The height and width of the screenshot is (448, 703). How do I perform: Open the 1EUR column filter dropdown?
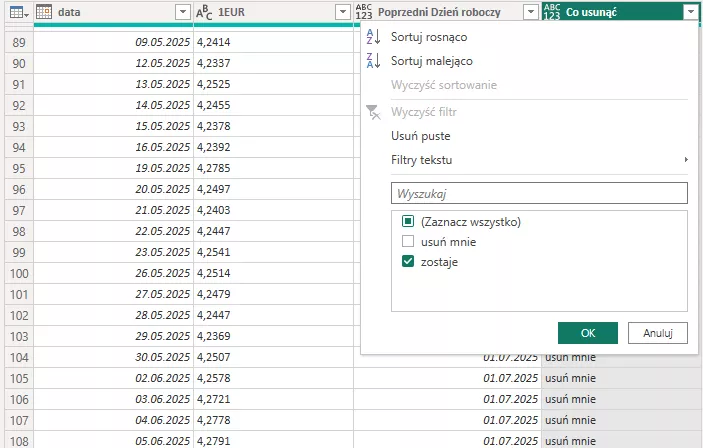point(341,12)
